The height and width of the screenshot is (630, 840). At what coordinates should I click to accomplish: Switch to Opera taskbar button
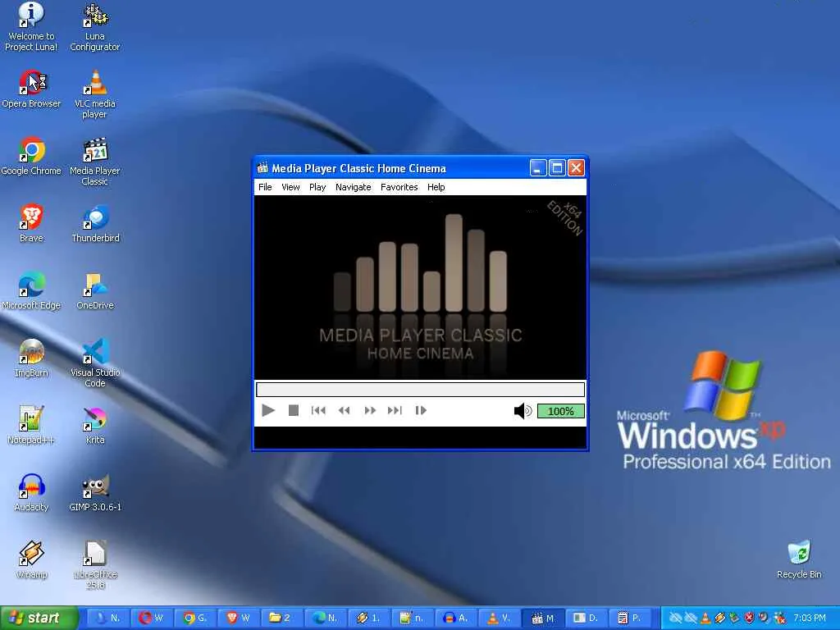point(152,619)
